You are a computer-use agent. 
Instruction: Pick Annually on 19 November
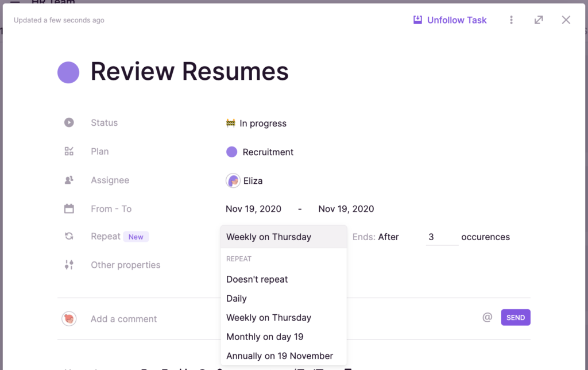click(x=280, y=356)
